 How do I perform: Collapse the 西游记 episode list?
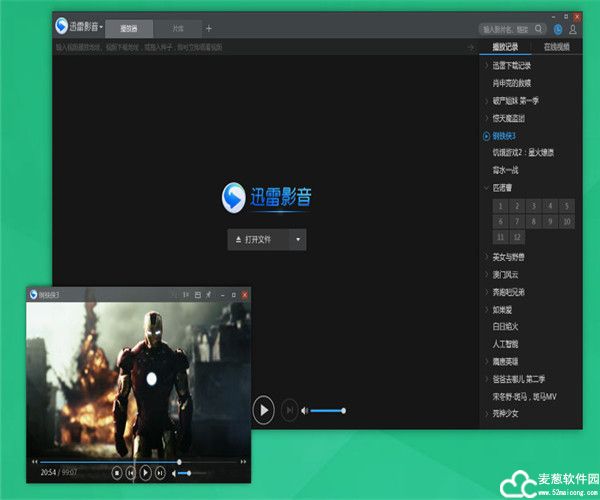point(486,186)
